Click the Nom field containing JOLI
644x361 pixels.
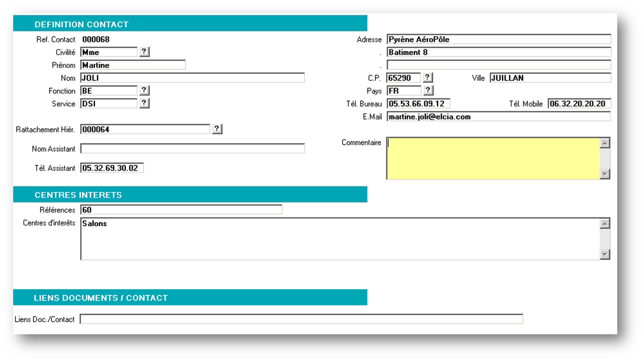coord(192,78)
